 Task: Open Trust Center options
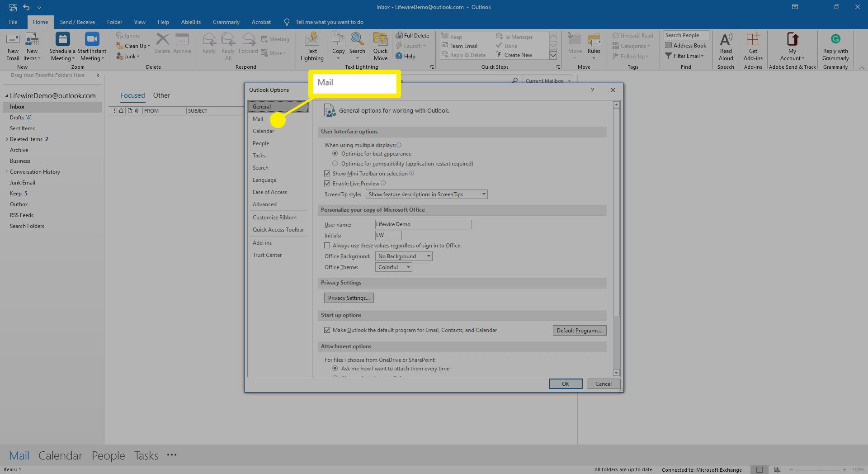pos(278,255)
